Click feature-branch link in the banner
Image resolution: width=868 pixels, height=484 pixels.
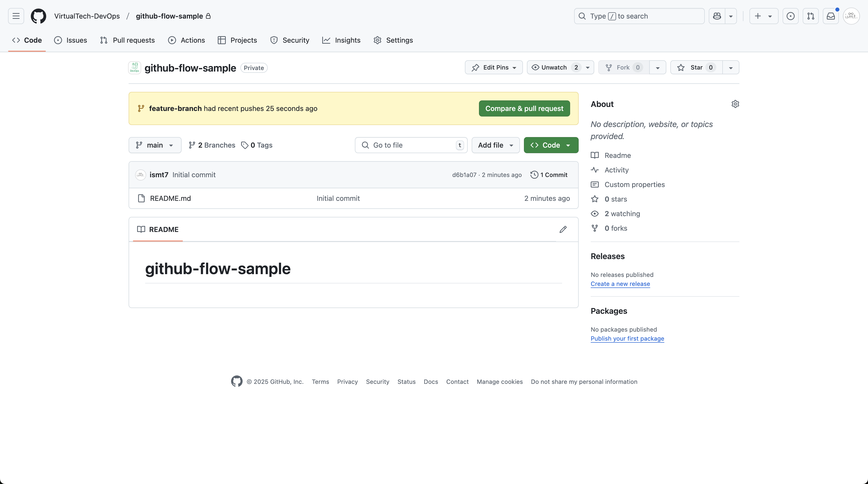[x=175, y=108]
